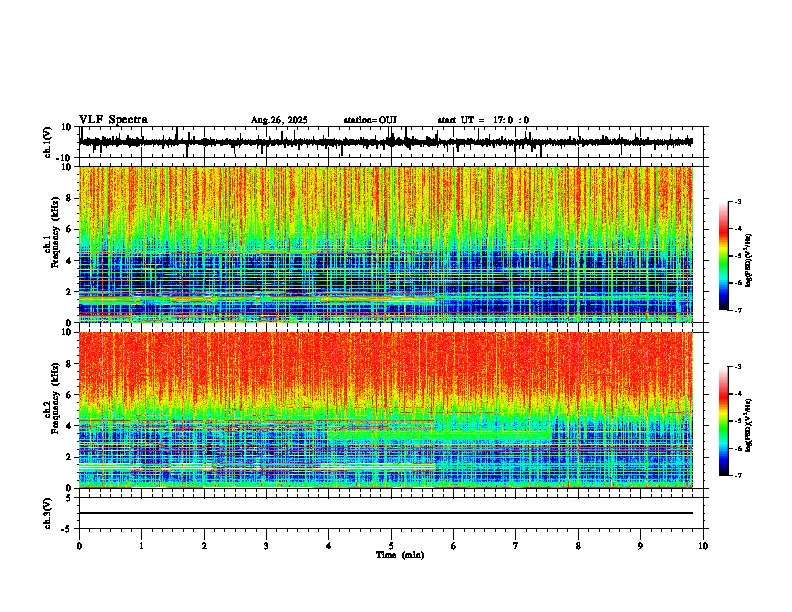Click the ch.2 spectrogram panel
The width and height of the screenshot is (792, 612).
(385, 410)
